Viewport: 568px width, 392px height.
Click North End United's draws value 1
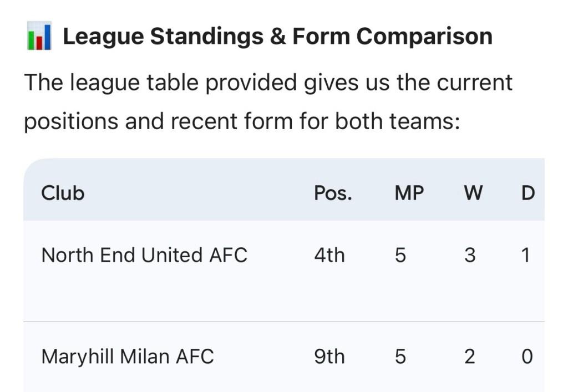526,255
